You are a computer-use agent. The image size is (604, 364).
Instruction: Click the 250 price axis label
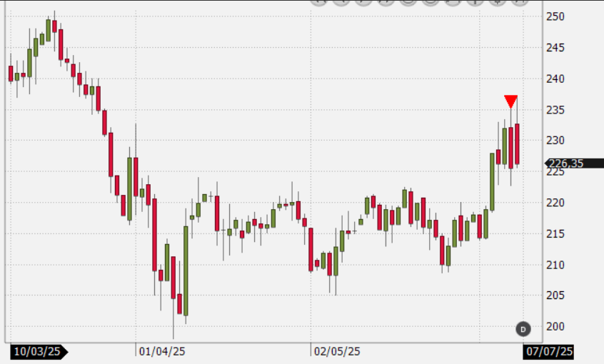(555, 16)
